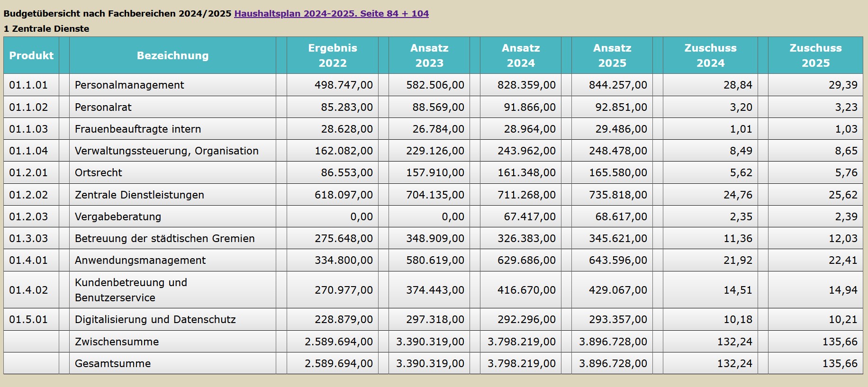Click product code 01.1.02
Image resolution: width=868 pixels, height=387 pixels.
(28, 107)
